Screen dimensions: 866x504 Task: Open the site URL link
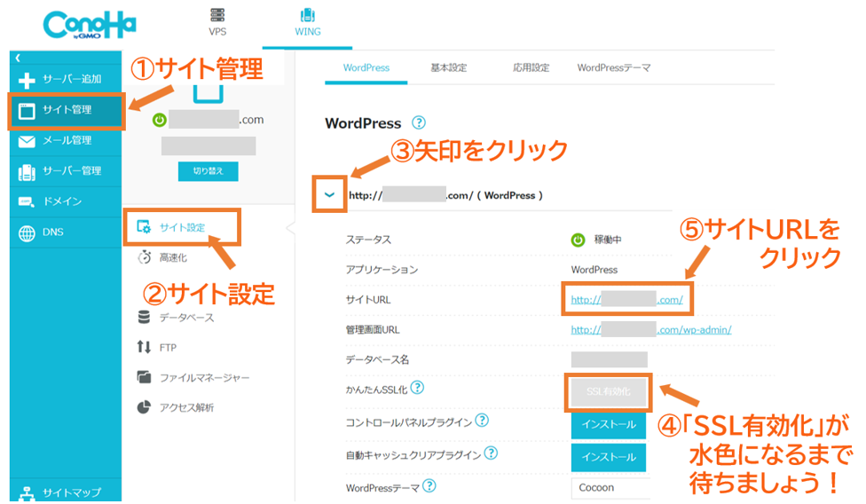tap(626, 300)
